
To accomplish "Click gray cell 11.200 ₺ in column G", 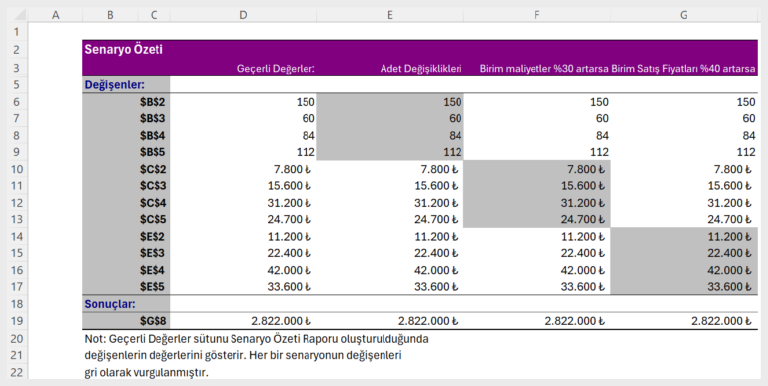I will point(684,237).
